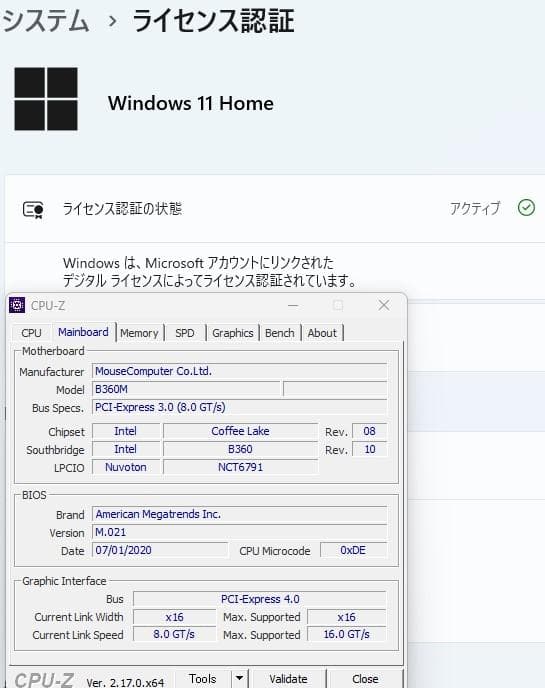The image size is (545, 688).
Task: Minimize the CPU-Z window
Action: click(x=293, y=305)
